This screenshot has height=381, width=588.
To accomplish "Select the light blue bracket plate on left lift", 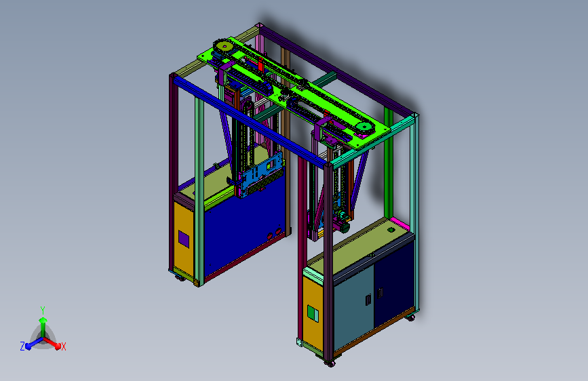I will 261,174.
